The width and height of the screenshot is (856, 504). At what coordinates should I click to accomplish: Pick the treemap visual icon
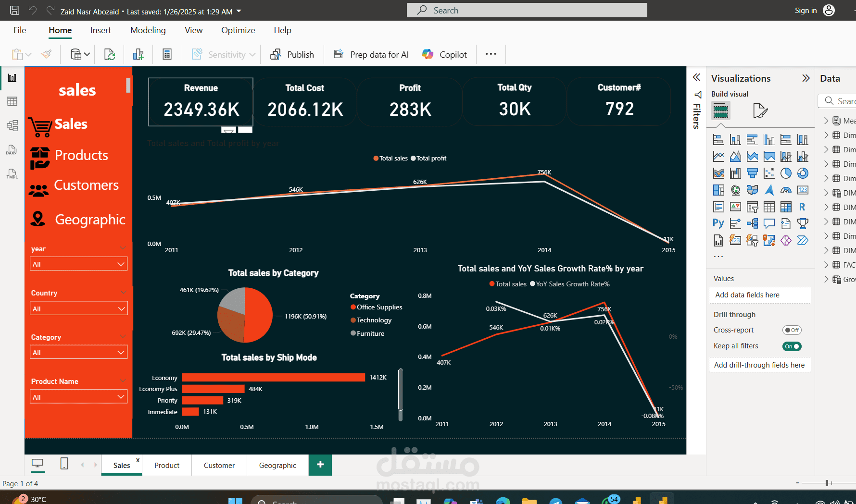tap(718, 190)
